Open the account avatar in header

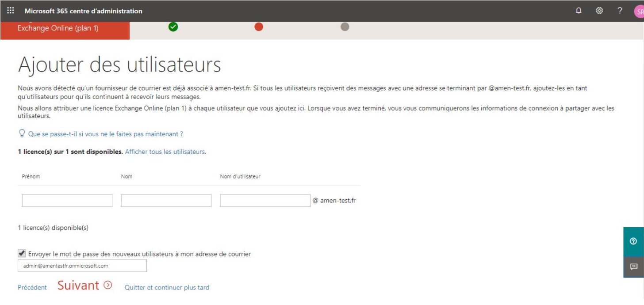pos(639,12)
